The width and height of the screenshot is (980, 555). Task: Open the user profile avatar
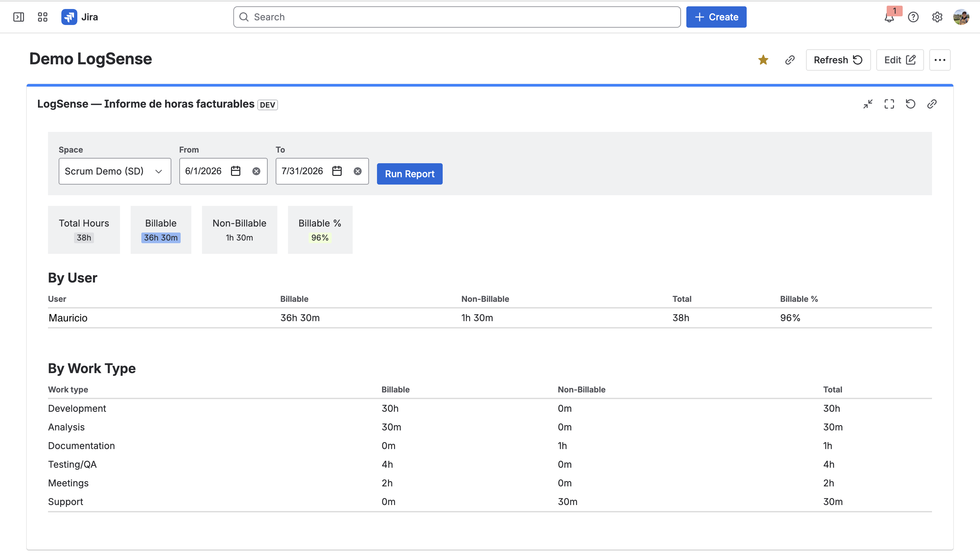961,17
